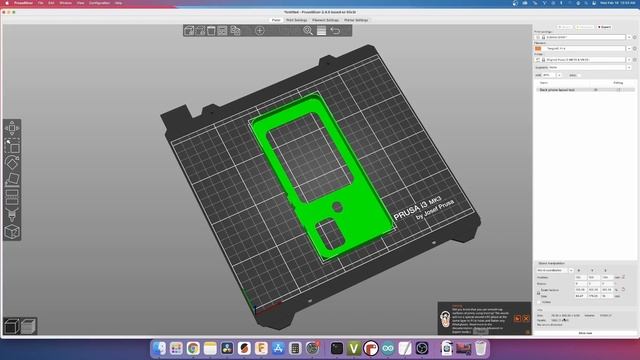Image resolution: width=640 pixels, height=360 pixels.
Task: Switch to sliced layers preview view
Action: coord(28,326)
